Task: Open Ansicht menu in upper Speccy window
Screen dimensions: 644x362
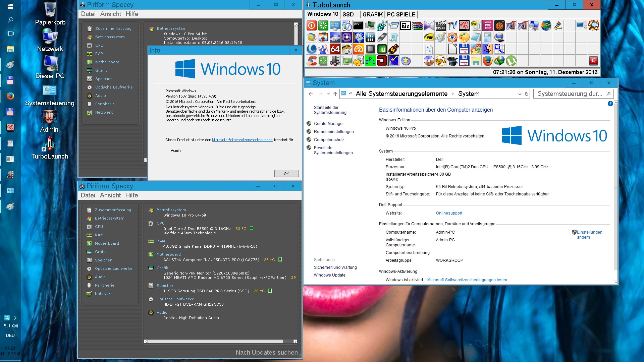Action: [110, 14]
